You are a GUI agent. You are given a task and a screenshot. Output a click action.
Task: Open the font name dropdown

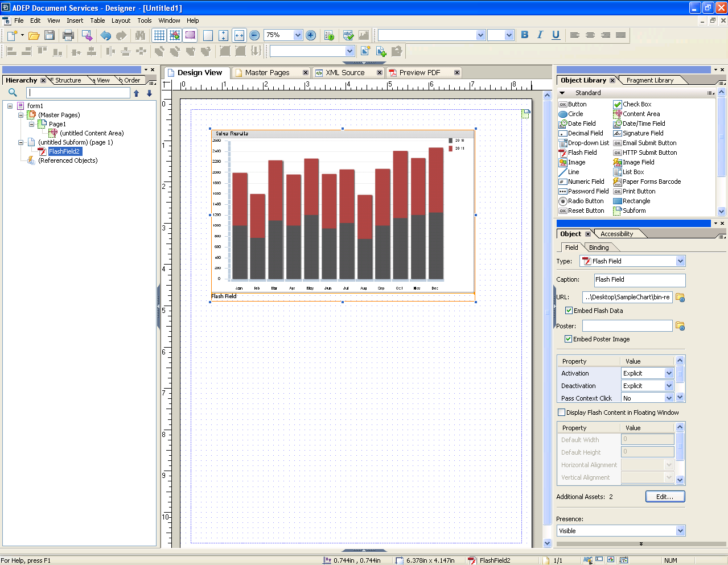(x=480, y=35)
